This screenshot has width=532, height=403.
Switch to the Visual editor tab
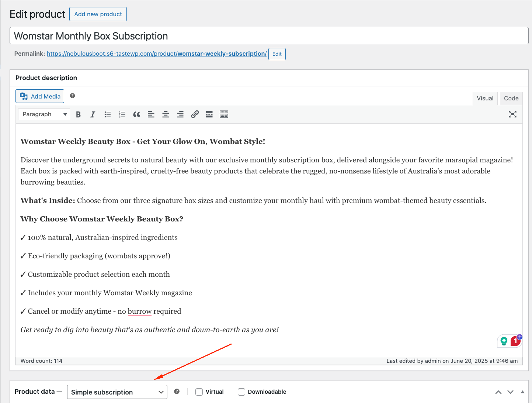(x=485, y=99)
